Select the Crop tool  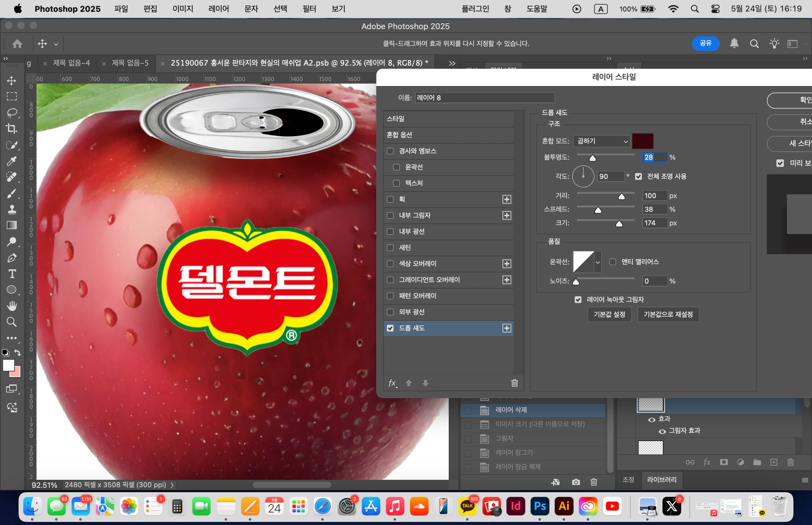pos(11,128)
